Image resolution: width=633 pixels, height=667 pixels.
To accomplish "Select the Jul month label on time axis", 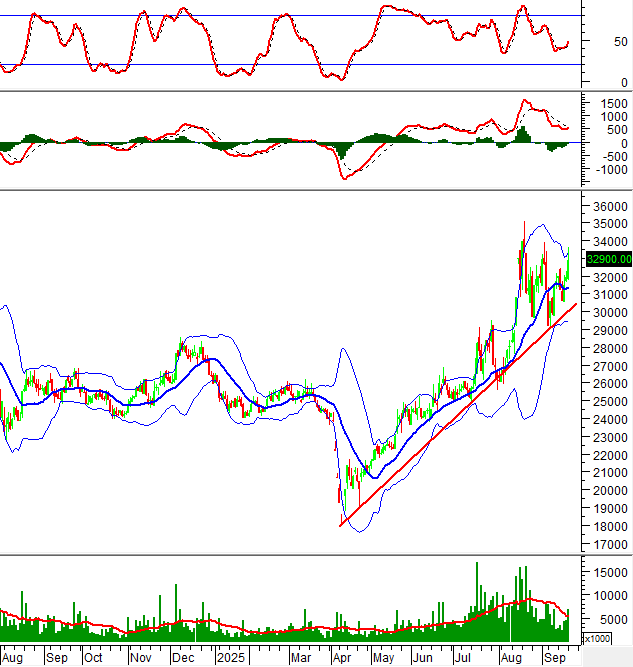I will pos(462,658).
